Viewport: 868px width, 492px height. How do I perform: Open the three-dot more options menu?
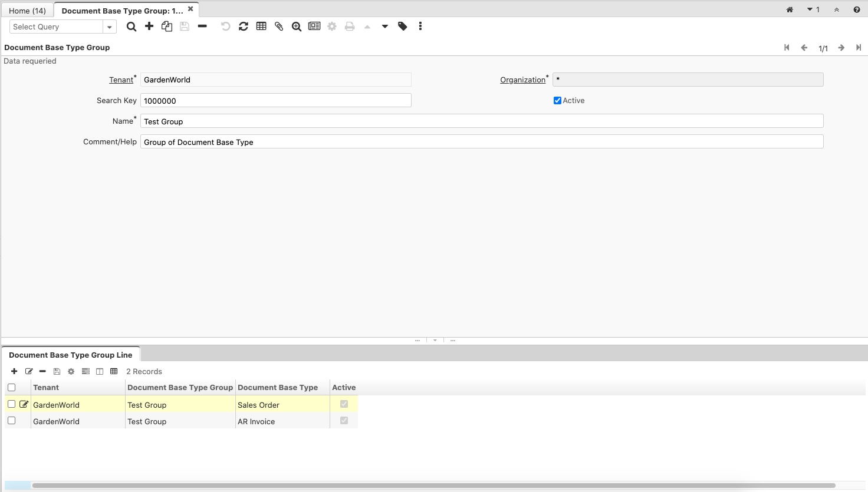(420, 27)
